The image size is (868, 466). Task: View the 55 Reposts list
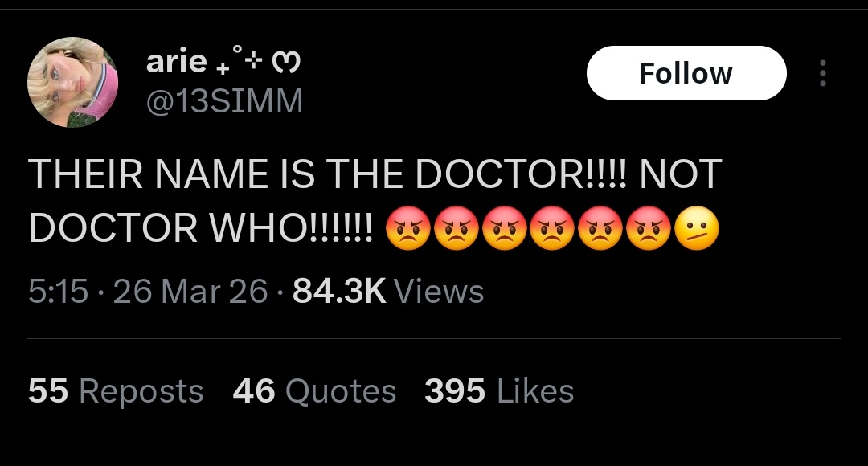(116, 391)
